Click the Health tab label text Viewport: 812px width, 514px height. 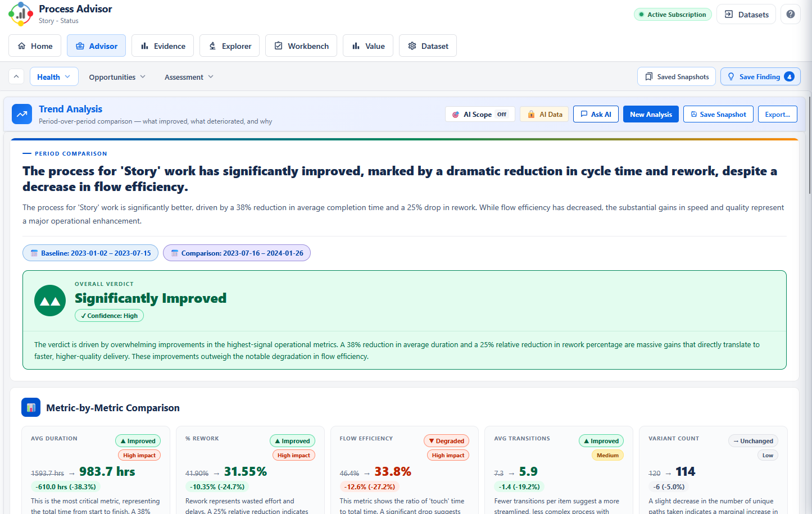(48, 77)
